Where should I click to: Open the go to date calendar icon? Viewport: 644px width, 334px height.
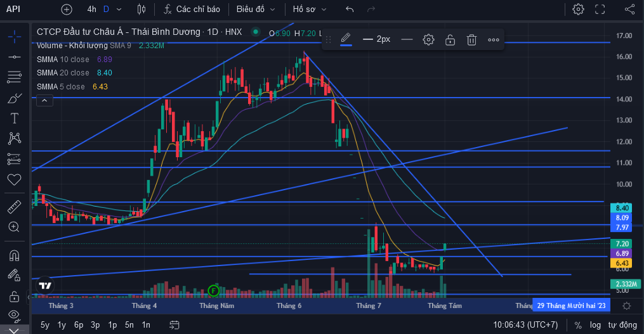[174, 325]
